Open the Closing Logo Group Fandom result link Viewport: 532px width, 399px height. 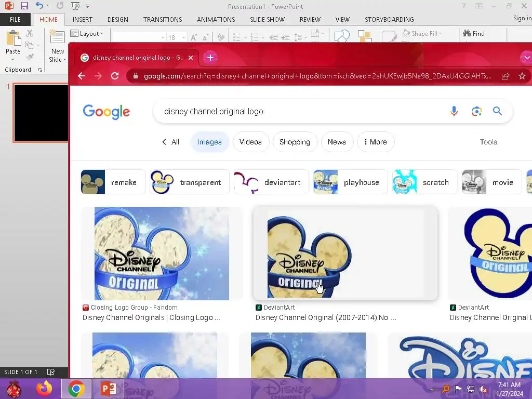point(152,317)
